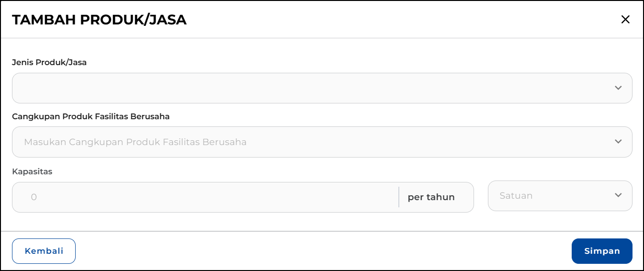Open the Jenis Produk/Jasa dropdown

(311, 88)
